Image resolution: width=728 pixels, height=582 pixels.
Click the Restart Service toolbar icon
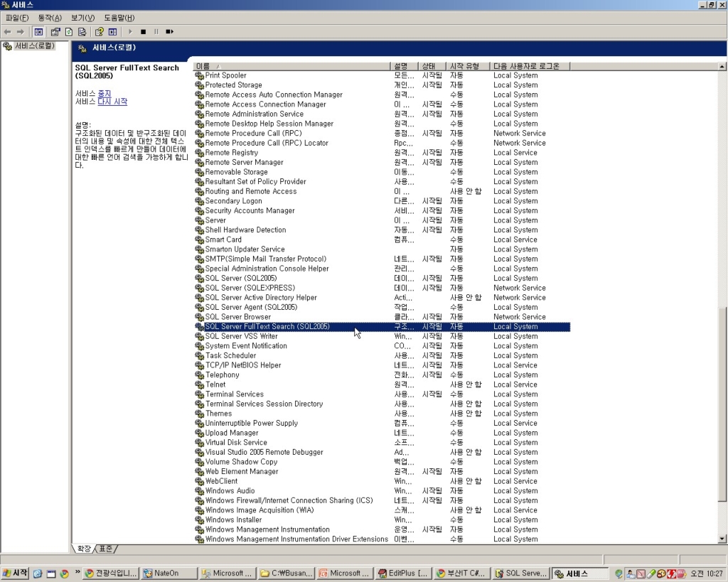point(169,31)
